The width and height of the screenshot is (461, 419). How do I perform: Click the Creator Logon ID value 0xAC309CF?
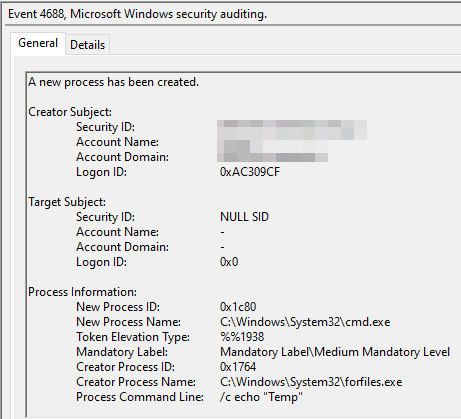coord(250,172)
